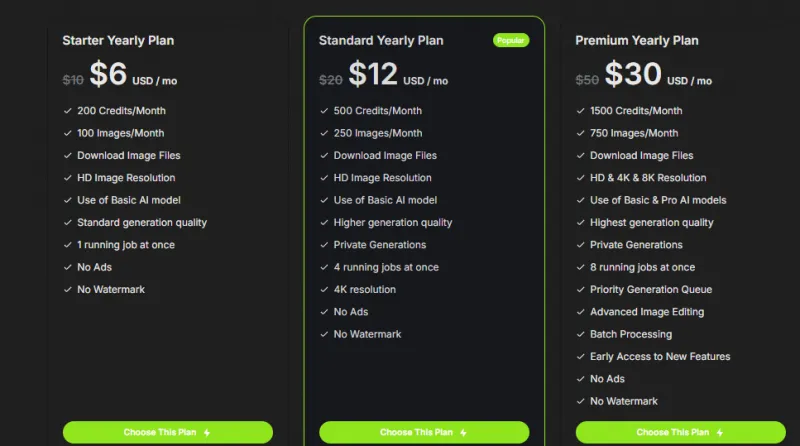Click the crossed-out $50 Premium price

pyautogui.click(x=587, y=80)
